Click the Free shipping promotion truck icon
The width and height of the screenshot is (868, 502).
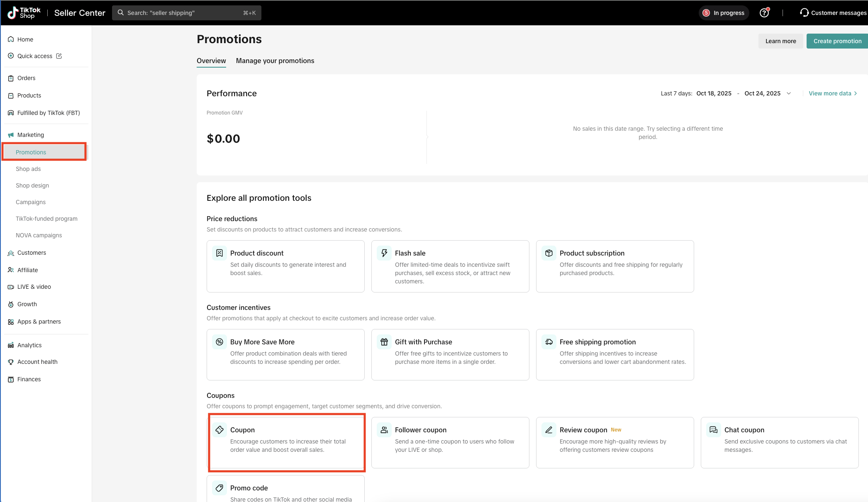(549, 342)
